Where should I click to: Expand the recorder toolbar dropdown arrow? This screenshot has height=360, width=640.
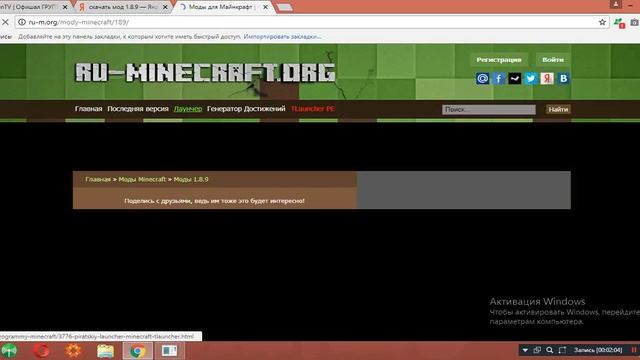pos(525,350)
